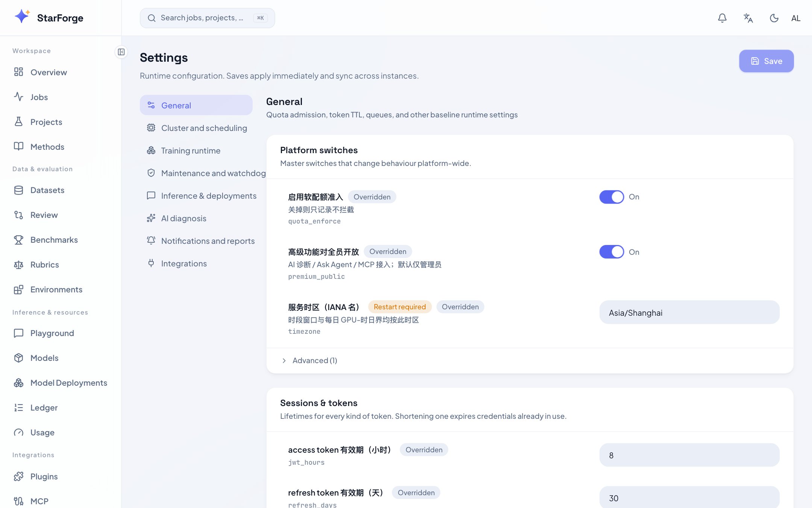Click the Projects flask icon

pos(18,122)
